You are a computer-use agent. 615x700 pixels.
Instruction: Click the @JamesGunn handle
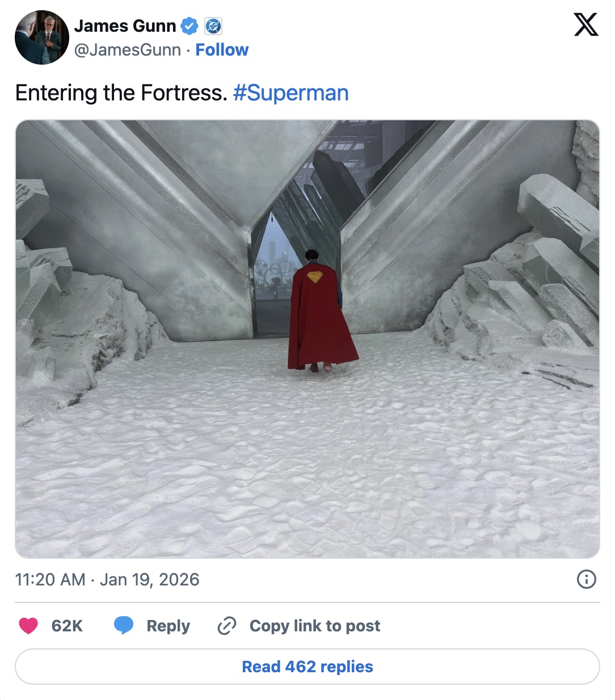click(x=128, y=50)
